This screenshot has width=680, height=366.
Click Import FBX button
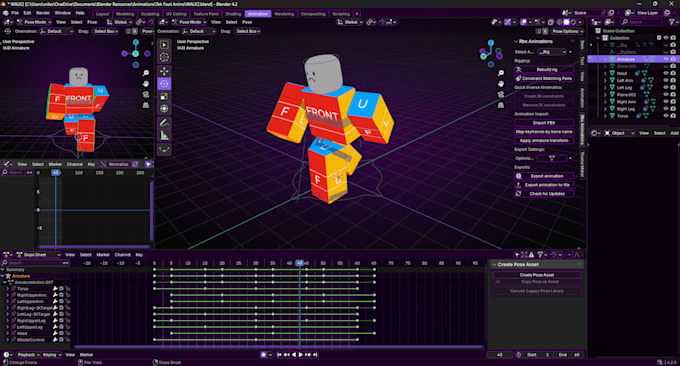pos(544,123)
